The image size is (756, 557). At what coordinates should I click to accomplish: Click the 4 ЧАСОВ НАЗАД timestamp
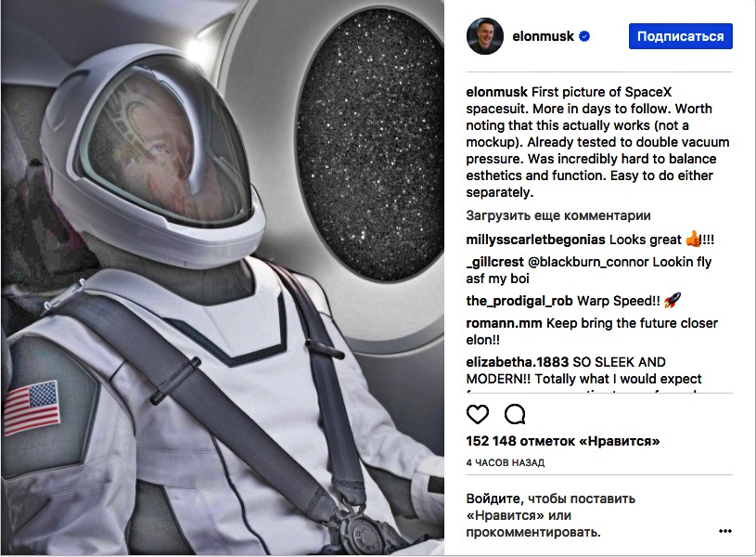pos(505,462)
